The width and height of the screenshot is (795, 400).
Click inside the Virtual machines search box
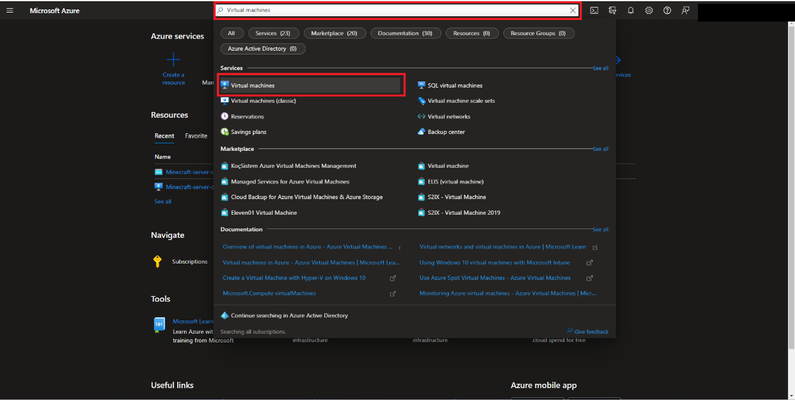coord(397,10)
